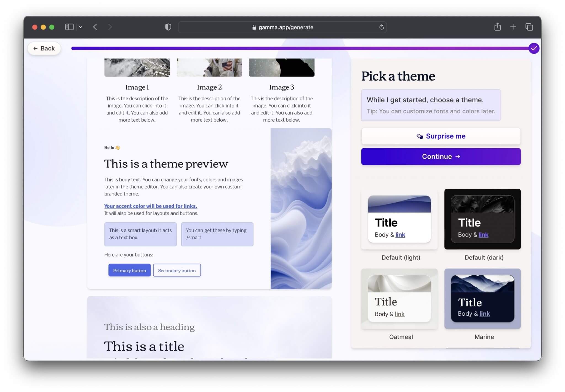Image resolution: width=565 pixels, height=392 pixels.
Task: Navigate back with the browser arrow
Action: [95, 27]
